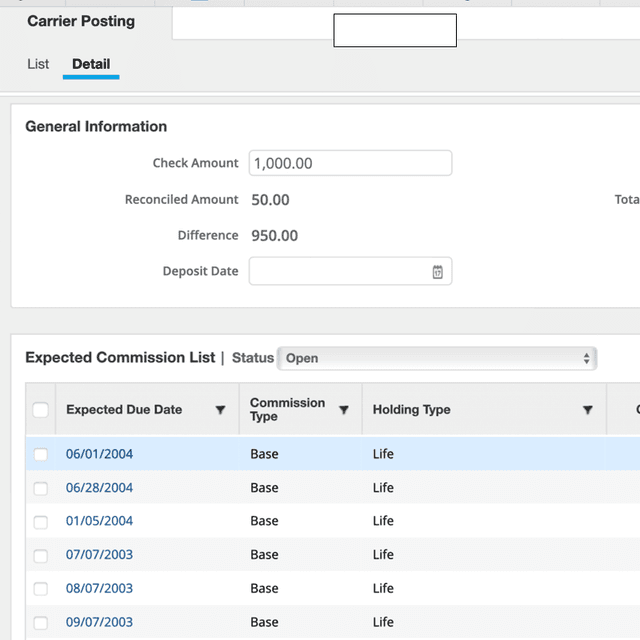Open the Deposit Date calendar picker
This screenshot has height=640, width=640.
(437, 272)
